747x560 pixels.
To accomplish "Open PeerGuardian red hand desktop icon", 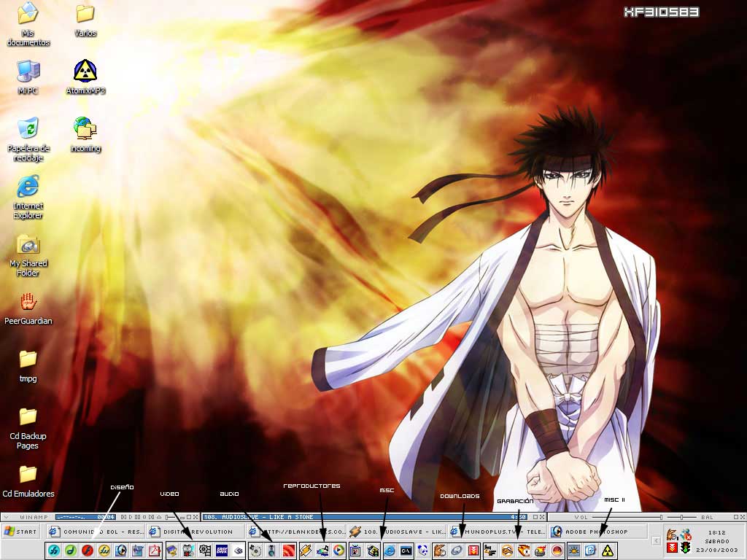I will pos(28,308).
